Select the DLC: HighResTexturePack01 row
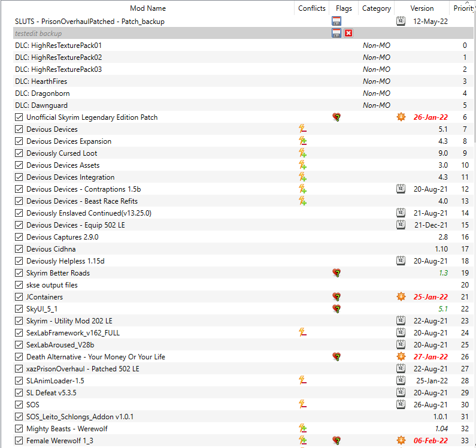This screenshot has width=476, height=448. [244, 46]
